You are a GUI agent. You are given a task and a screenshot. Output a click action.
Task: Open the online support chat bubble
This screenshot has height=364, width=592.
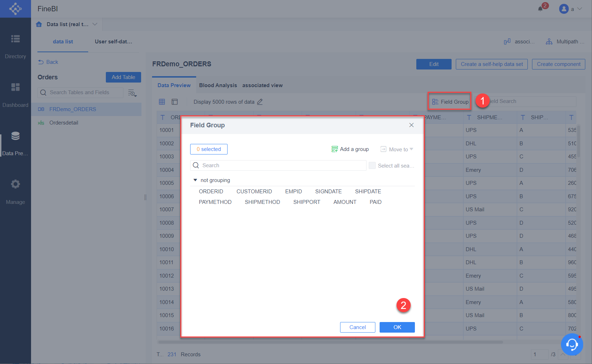click(572, 344)
